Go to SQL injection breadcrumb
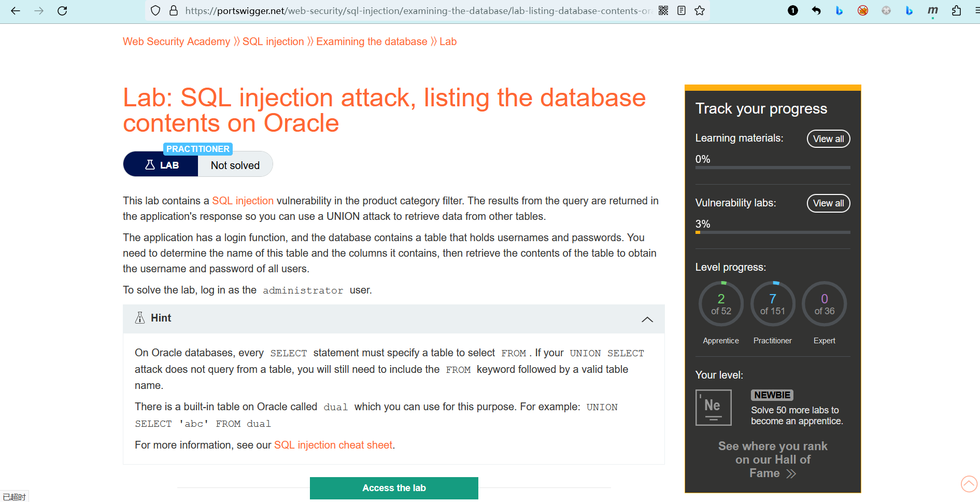Screen dimensions: 980x502 pyautogui.click(x=273, y=41)
